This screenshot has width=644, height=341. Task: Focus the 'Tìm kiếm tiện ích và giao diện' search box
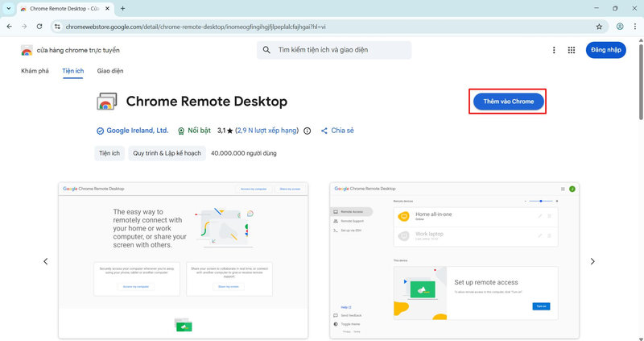pyautogui.click(x=334, y=50)
